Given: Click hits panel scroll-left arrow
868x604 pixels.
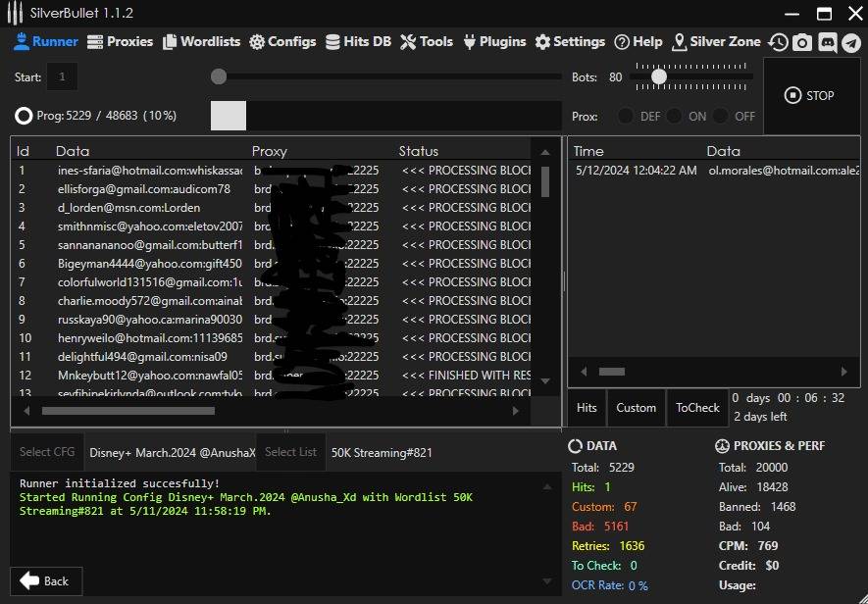Looking at the screenshot, I should pyautogui.click(x=584, y=372).
